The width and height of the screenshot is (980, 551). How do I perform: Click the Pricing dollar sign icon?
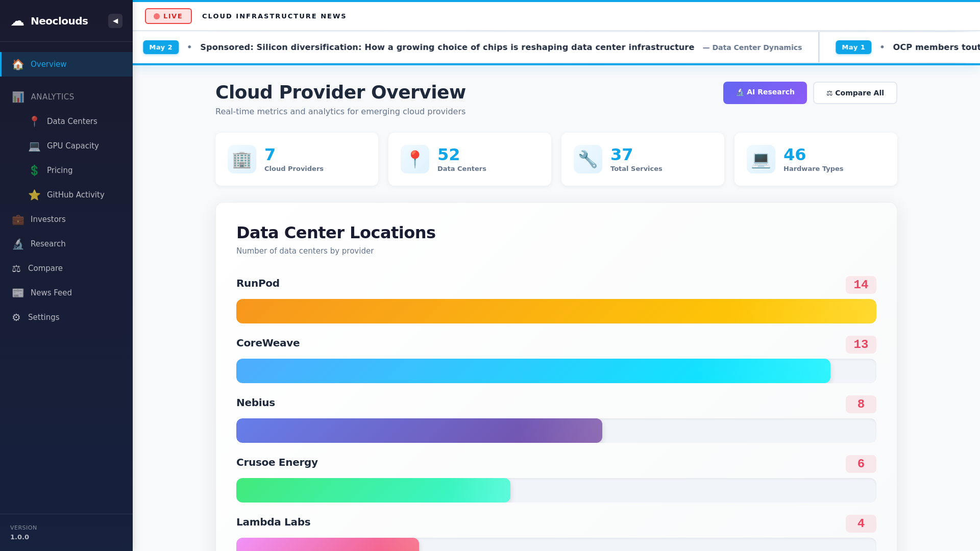click(34, 170)
